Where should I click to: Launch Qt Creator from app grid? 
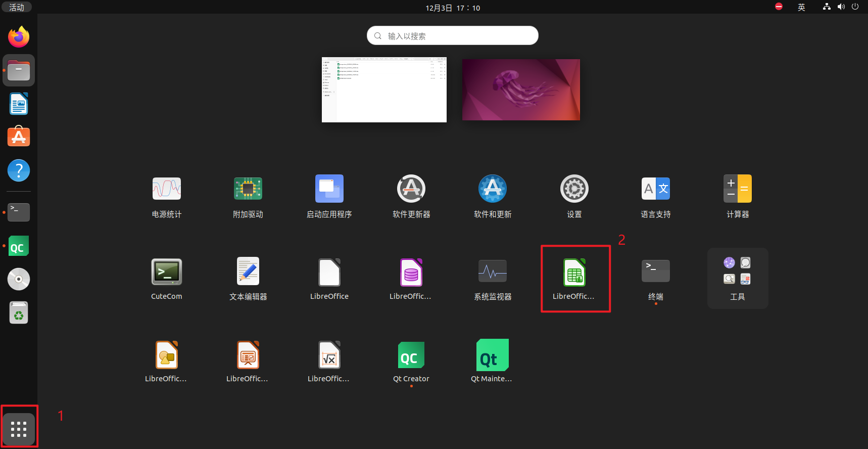[411, 362]
